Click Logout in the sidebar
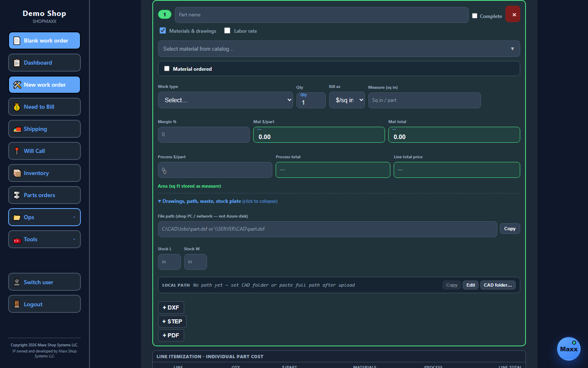This screenshot has width=588, height=368. click(x=45, y=304)
